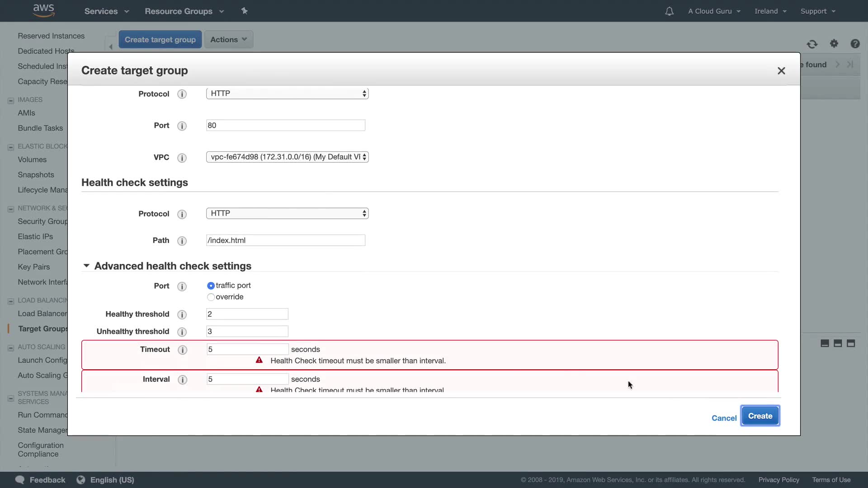Click the info icon beside VPC
Screen dimensions: 868x488
tap(182, 158)
